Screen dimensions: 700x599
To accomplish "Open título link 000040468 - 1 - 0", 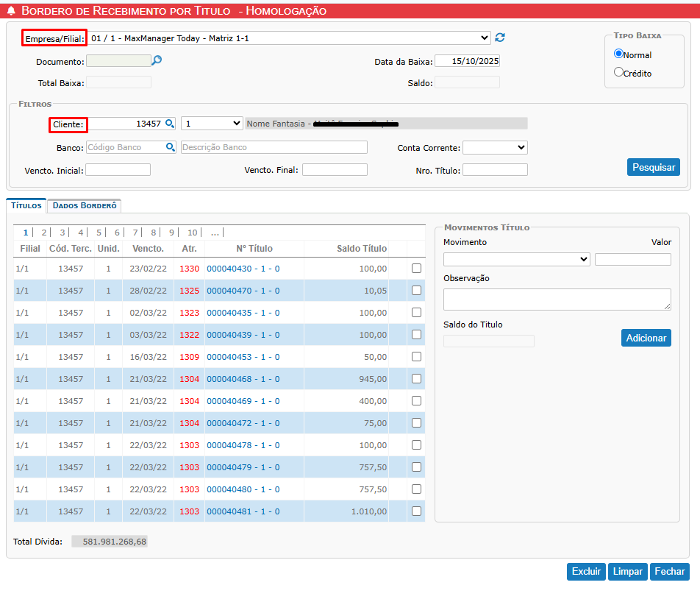I will click(243, 379).
